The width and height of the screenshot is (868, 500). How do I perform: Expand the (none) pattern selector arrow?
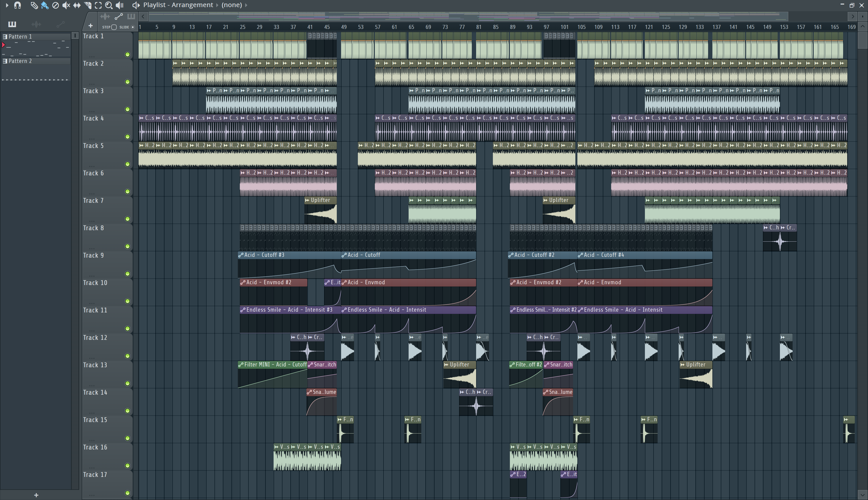pyautogui.click(x=246, y=5)
